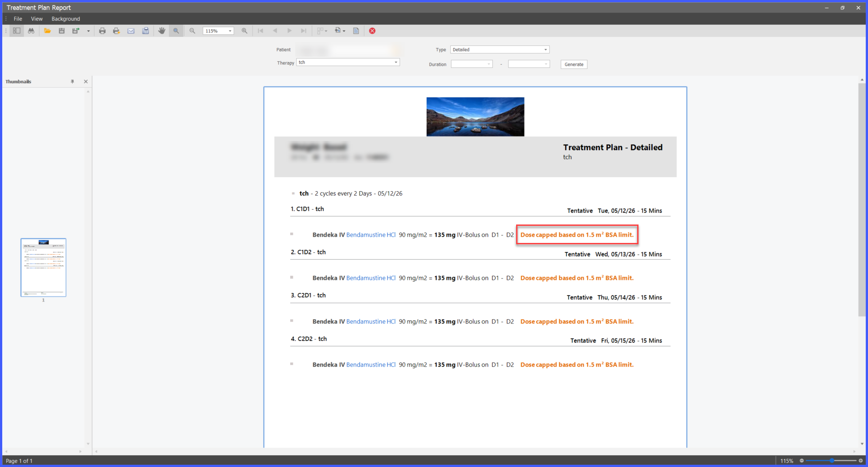Click the quick print icon
Viewport: 868px width, 467px height.
pos(117,31)
